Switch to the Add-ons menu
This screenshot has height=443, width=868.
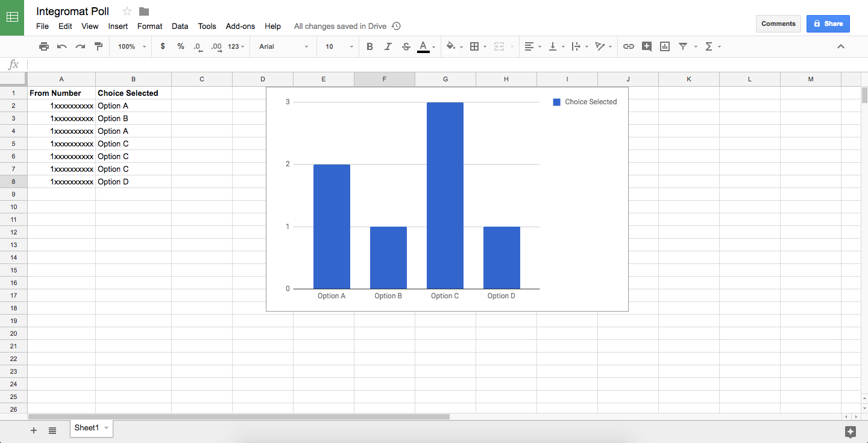click(240, 26)
